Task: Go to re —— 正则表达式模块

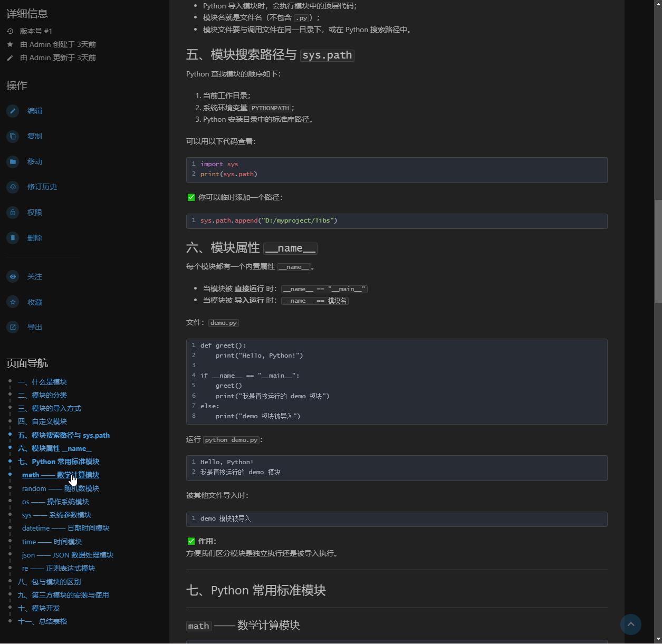Action: 59,568
